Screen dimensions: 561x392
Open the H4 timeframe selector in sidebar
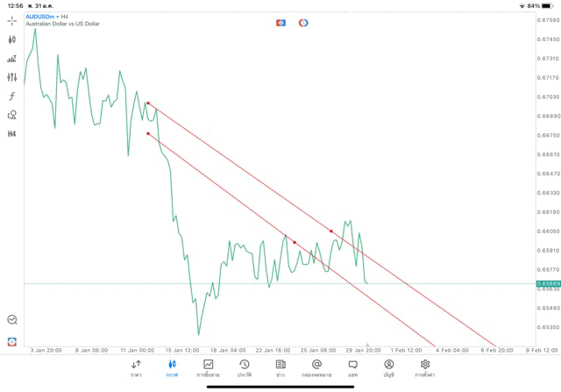[x=12, y=134]
